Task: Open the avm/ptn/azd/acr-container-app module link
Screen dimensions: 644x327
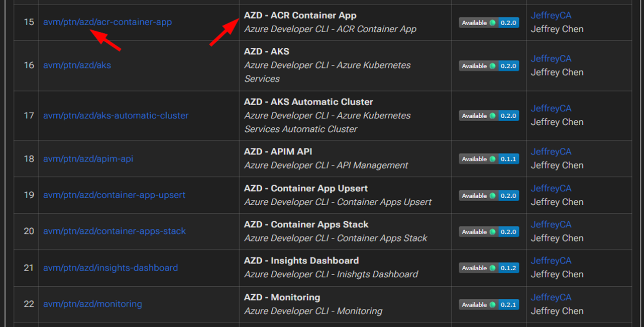Action: coord(108,22)
